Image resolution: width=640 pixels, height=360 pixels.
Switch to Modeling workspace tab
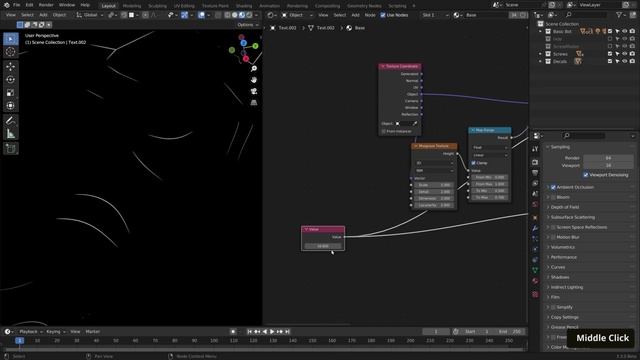coord(132,6)
